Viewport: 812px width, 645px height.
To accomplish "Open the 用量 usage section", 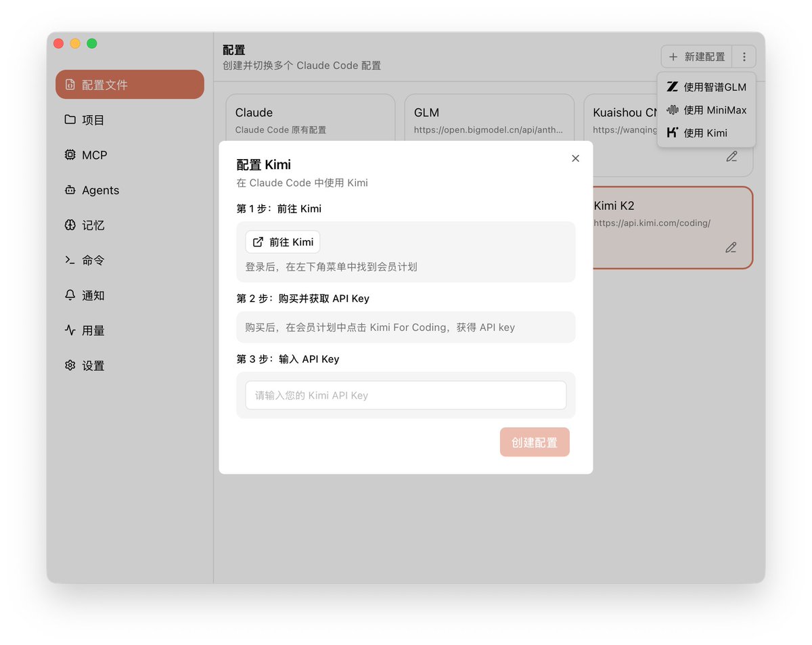I will (70, 330).
